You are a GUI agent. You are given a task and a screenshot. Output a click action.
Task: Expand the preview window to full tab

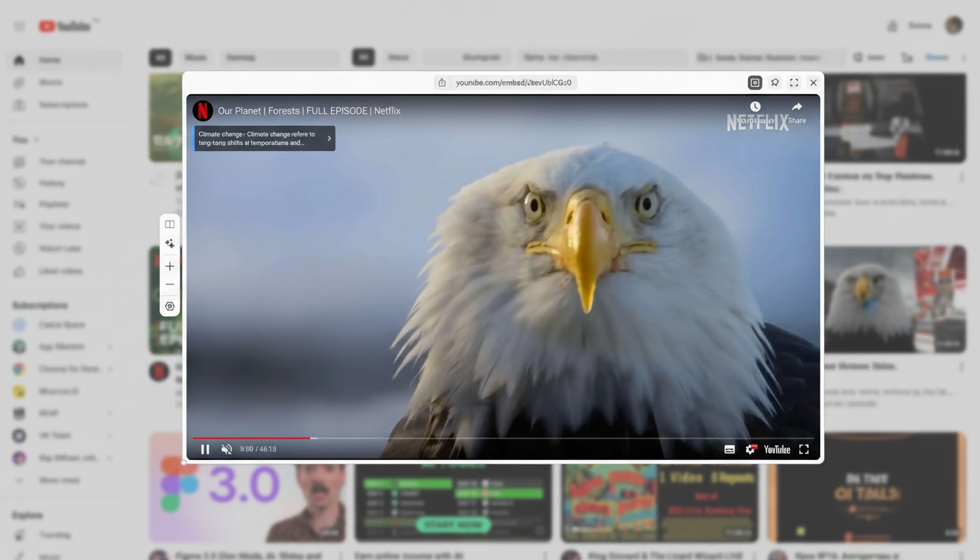(794, 83)
